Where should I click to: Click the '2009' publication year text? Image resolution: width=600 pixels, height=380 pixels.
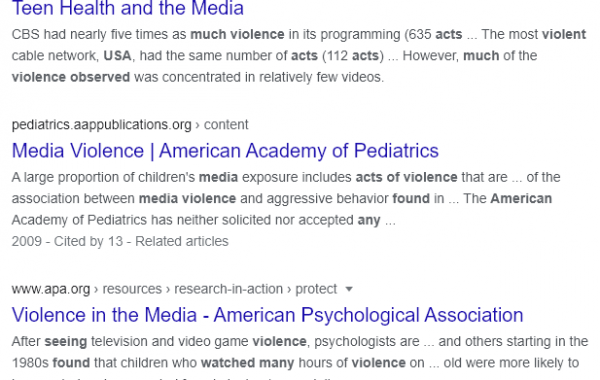[26, 241]
